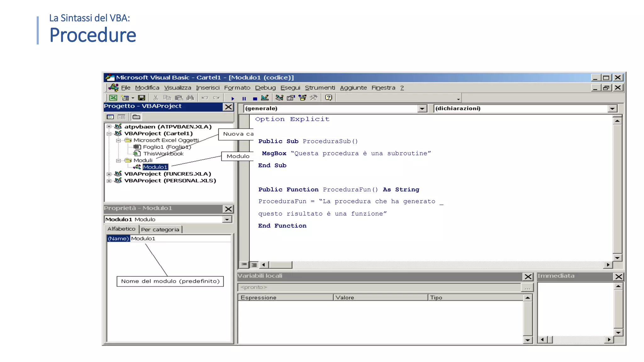
Task: Switch to the Per categoria tab
Action: [160, 229]
